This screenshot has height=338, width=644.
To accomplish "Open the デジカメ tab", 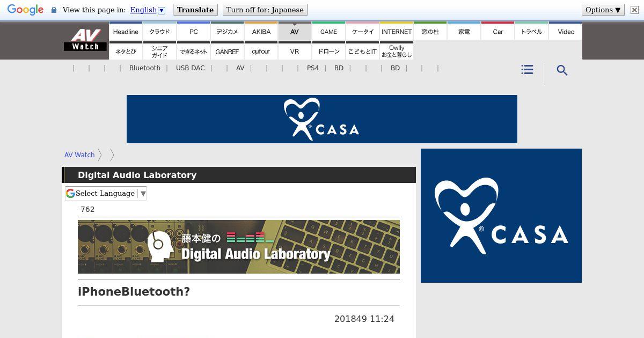I will click(227, 31).
